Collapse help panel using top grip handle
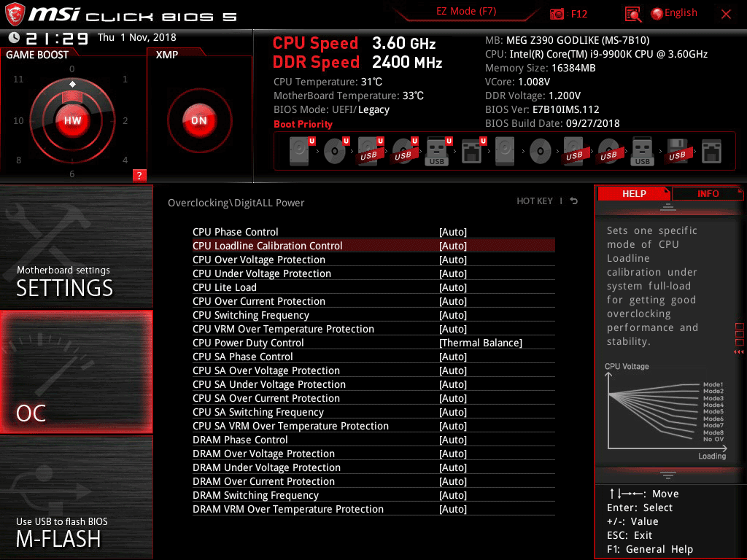Screen dimensions: 747x560 coord(668,206)
